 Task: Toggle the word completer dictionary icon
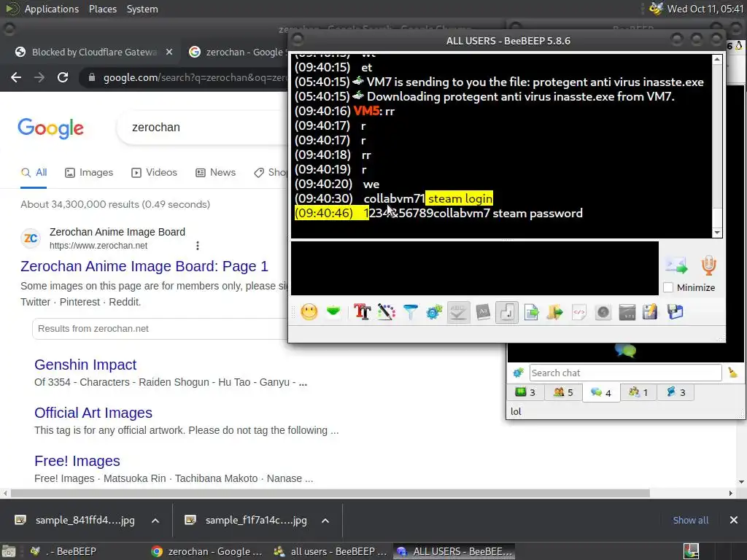pyautogui.click(x=483, y=312)
